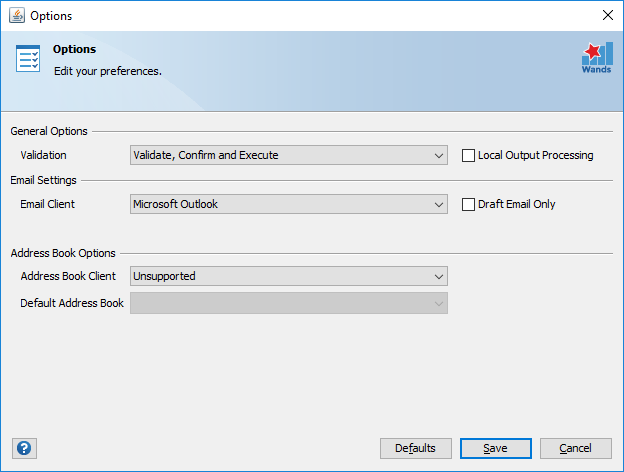The width and height of the screenshot is (624, 472).
Task: Open the Address Book Client dropdown
Action: [x=288, y=276]
